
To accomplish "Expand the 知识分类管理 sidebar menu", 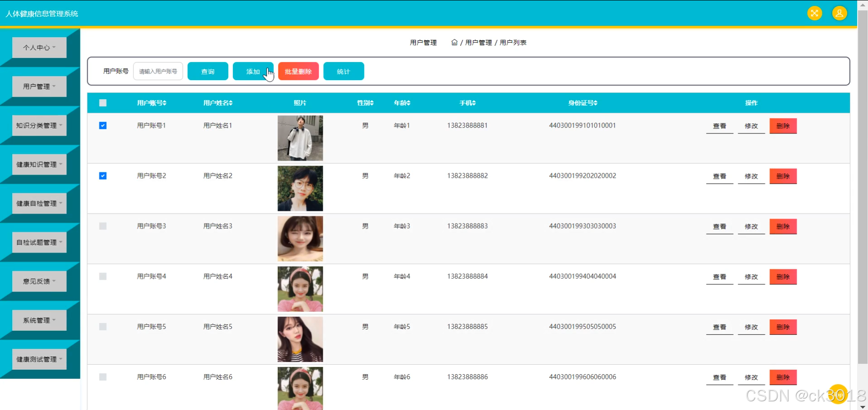I will [39, 125].
